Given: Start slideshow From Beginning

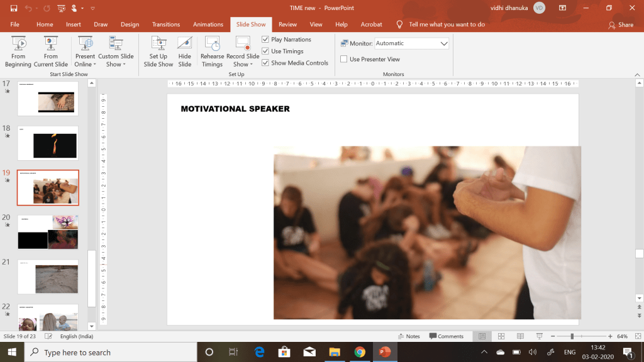Looking at the screenshot, I should pos(18,51).
